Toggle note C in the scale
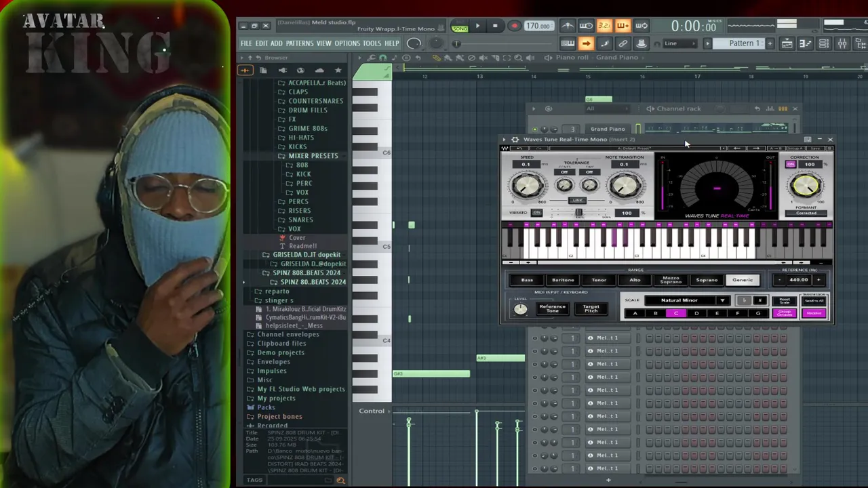The height and width of the screenshot is (488, 868). (x=675, y=313)
